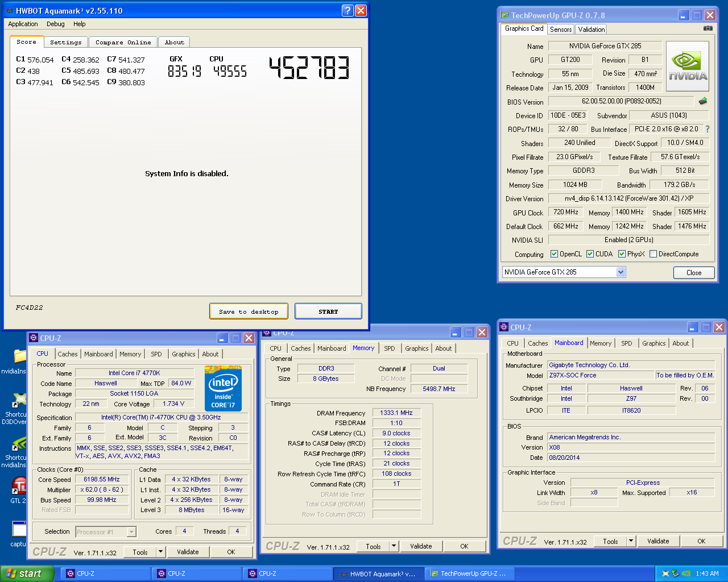The width and height of the screenshot is (728, 582).
Task: Open the Debug menu in Aquamark
Action: pos(56,24)
